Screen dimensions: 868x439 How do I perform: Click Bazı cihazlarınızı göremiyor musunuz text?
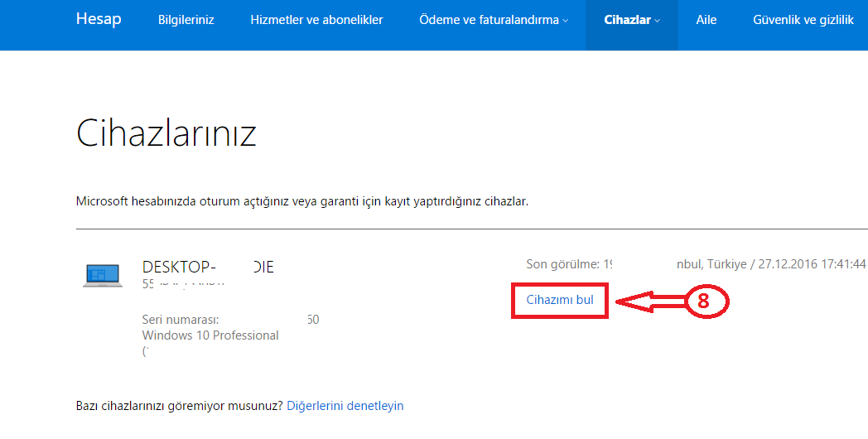pyautogui.click(x=180, y=406)
